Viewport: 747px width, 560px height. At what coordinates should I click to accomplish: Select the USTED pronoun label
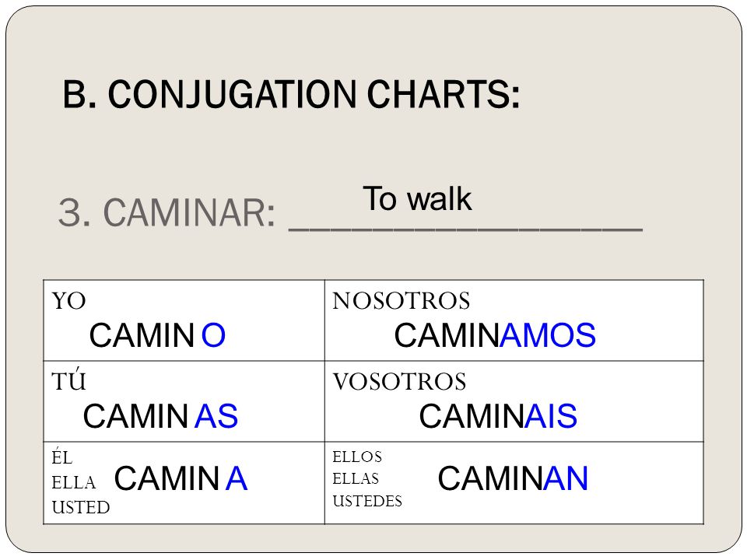(x=81, y=508)
